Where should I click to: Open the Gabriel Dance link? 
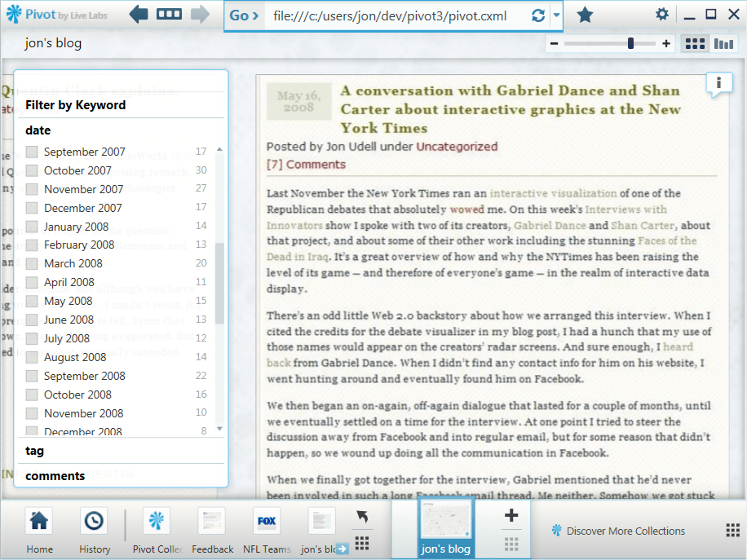click(550, 225)
